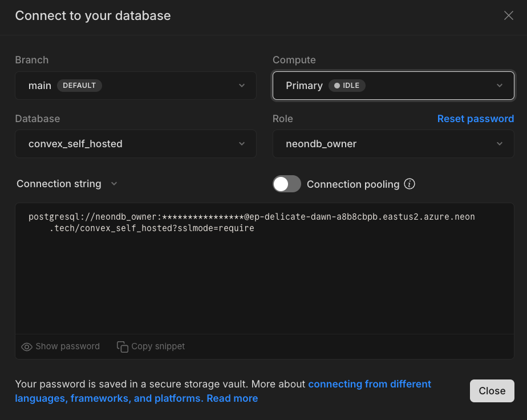Click the Compute dropdown chevron icon

click(x=500, y=85)
